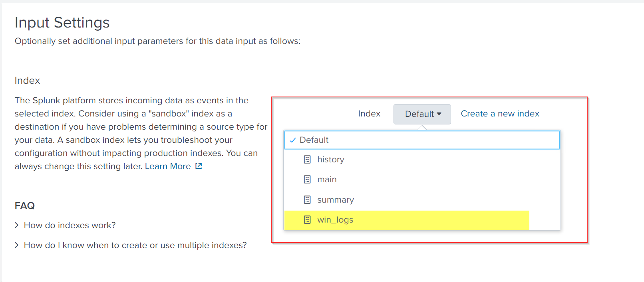Click the FAQ heading

click(25, 206)
